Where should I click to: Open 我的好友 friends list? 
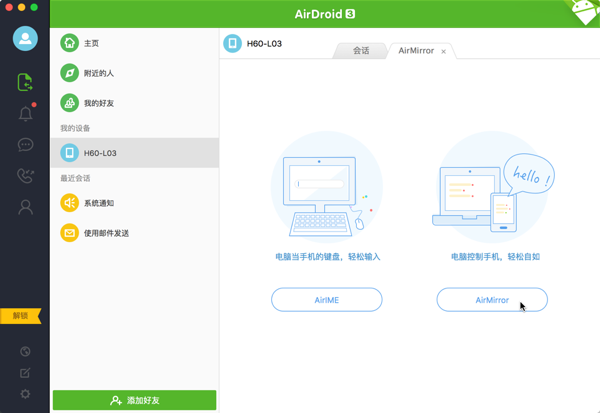click(134, 103)
